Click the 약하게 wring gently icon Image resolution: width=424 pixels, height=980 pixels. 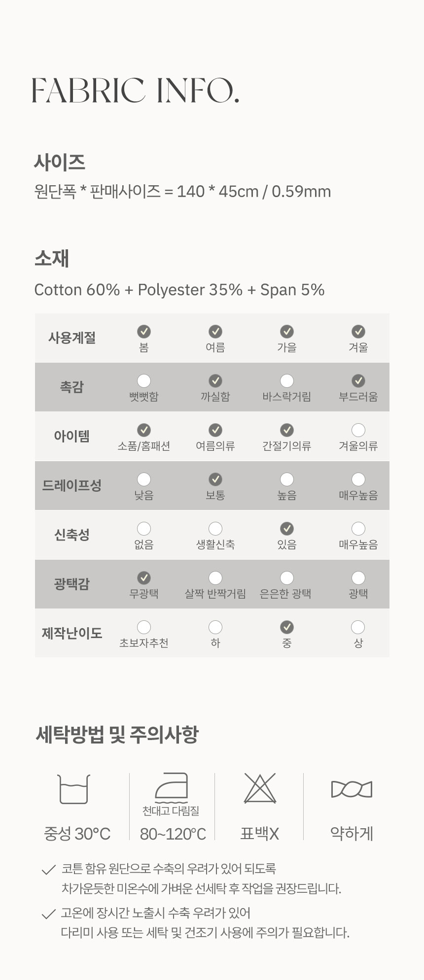[352, 789]
